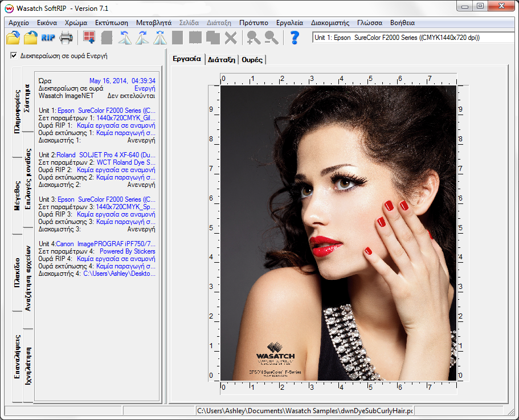Click the gray X delete icon
This screenshot has height=420, width=519.
pos(231,38)
